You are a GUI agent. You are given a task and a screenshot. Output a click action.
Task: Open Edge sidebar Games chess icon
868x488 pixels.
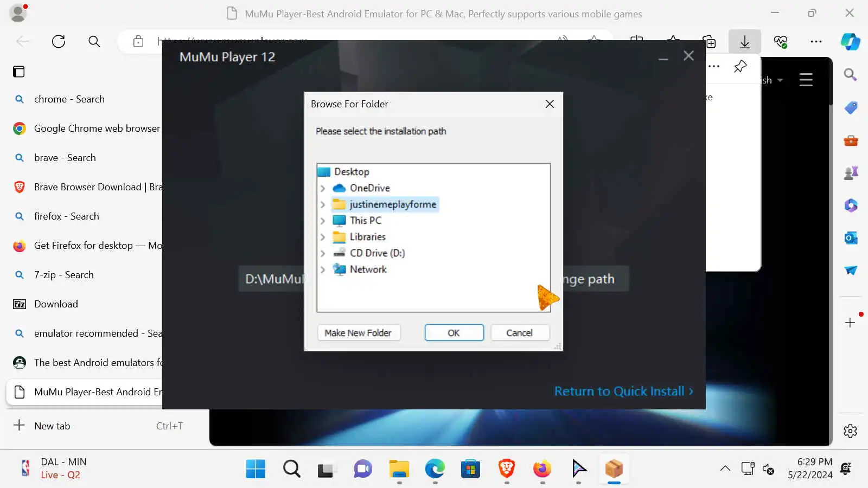pyautogui.click(x=851, y=173)
